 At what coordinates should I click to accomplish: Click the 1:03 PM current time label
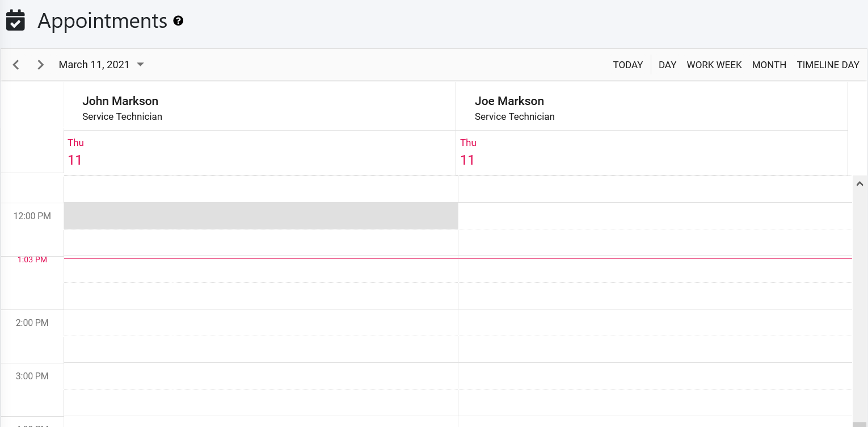32,259
